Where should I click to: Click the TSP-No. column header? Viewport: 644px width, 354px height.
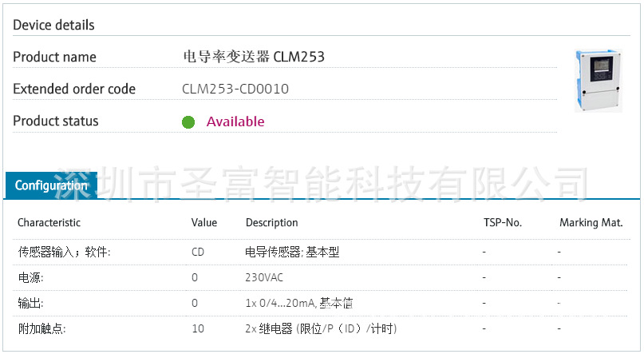[503, 222]
